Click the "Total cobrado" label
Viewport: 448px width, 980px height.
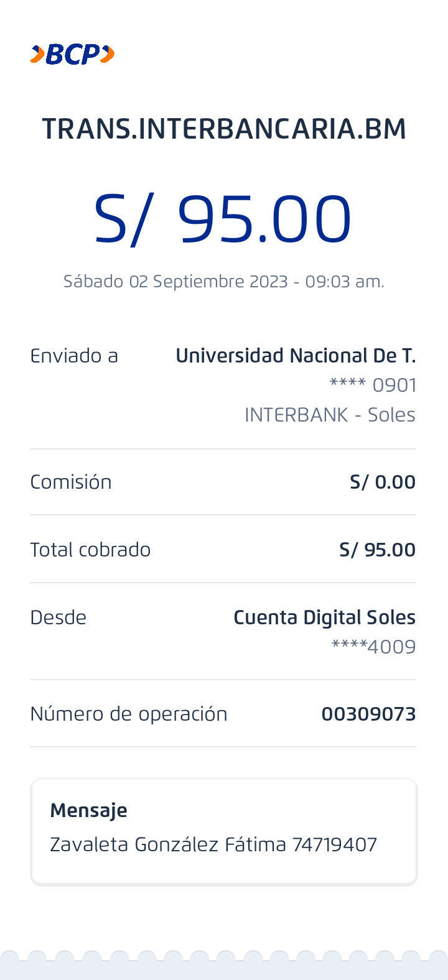click(x=90, y=550)
